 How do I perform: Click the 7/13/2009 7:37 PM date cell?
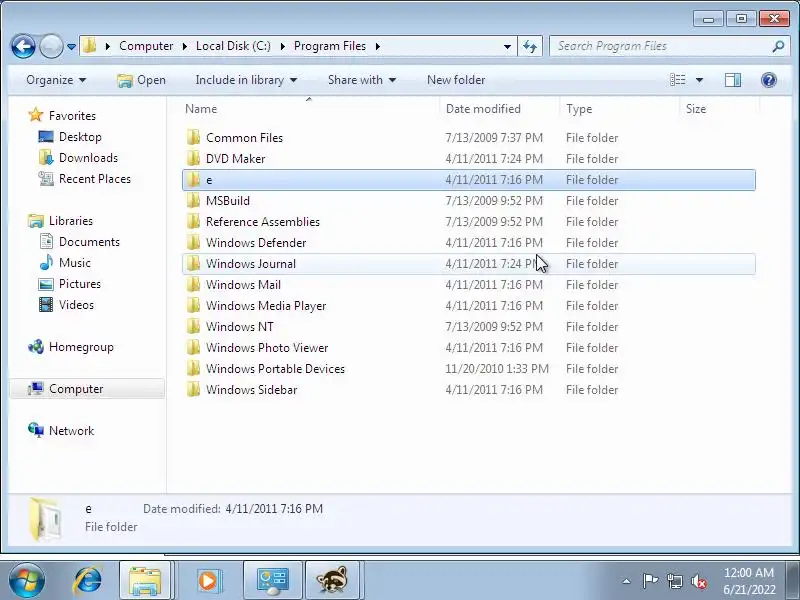(494, 138)
